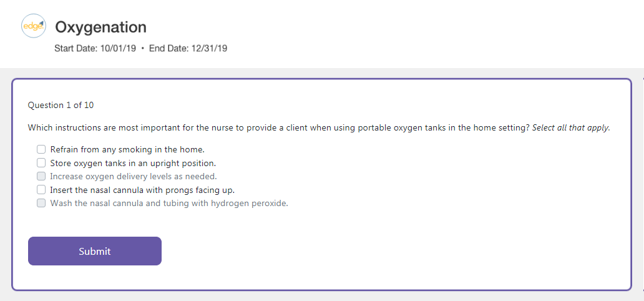Viewport: 644px width, 301px height.
Task: Click the scrollbar up arrow at right edge
Action: (642, 79)
